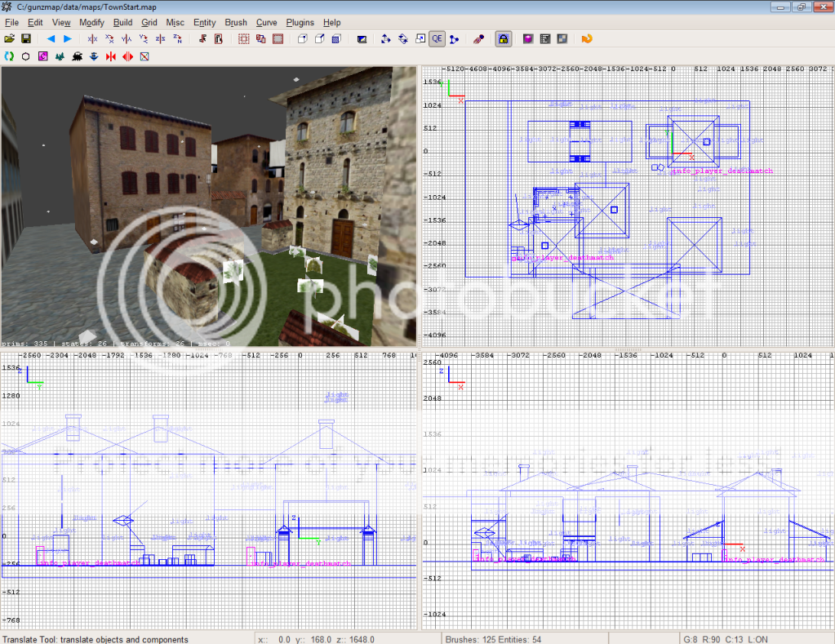Click the orange Refresh Models arrow icon

(x=586, y=38)
